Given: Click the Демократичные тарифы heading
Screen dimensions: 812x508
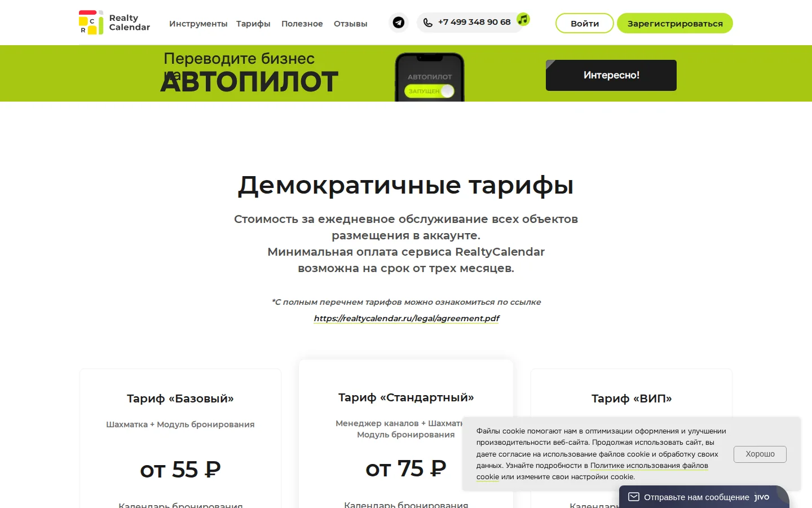Looking at the screenshot, I should click(406, 185).
